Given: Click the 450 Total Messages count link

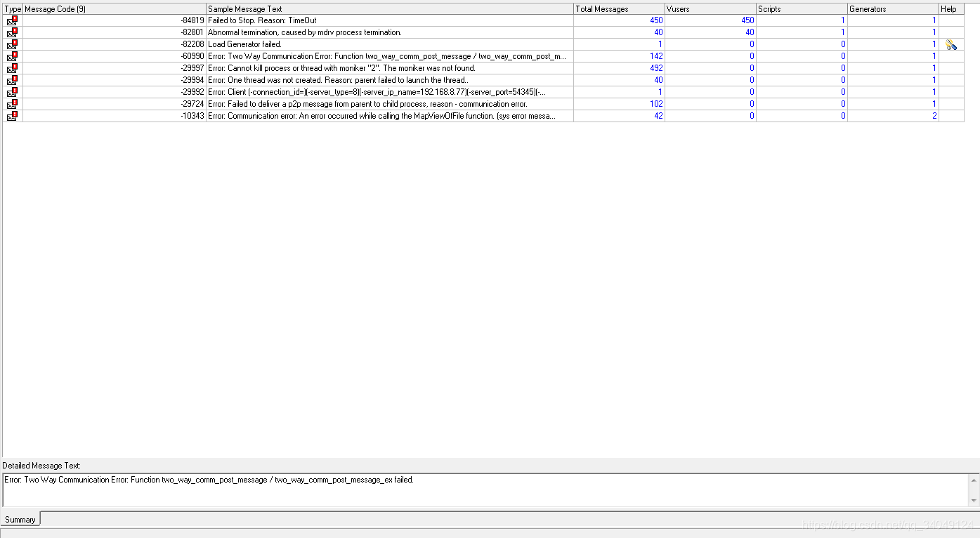Looking at the screenshot, I should [658, 20].
